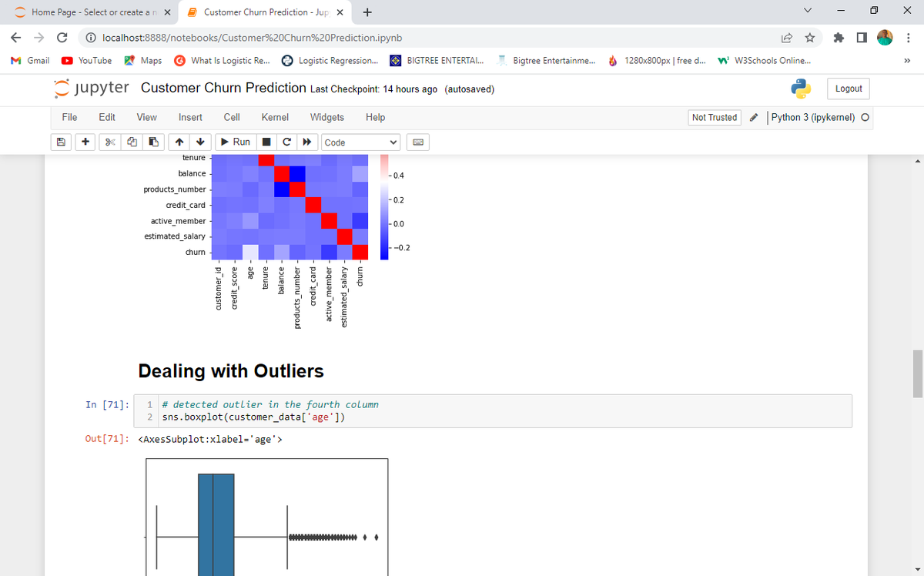Select the In [71] cell prompt

[x=106, y=404]
